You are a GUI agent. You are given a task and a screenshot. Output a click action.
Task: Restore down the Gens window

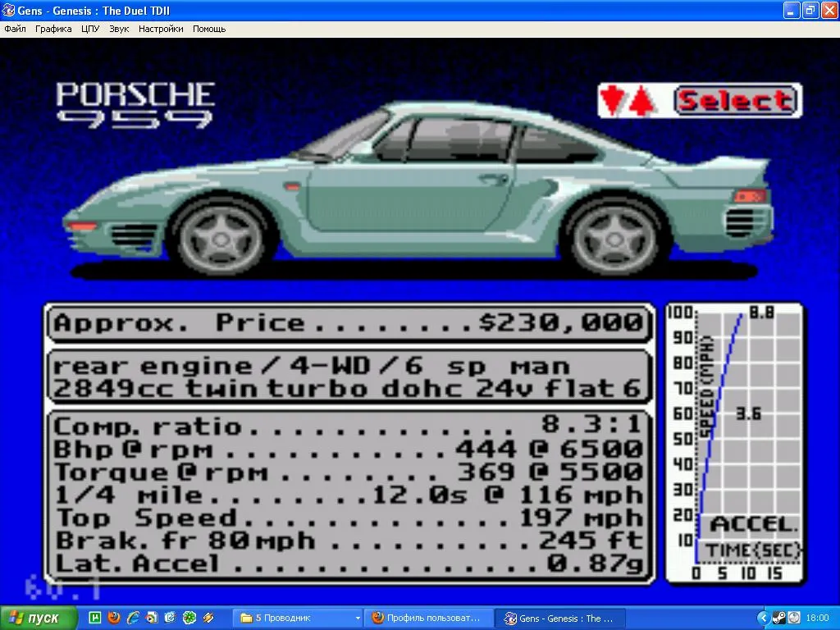tap(810, 10)
